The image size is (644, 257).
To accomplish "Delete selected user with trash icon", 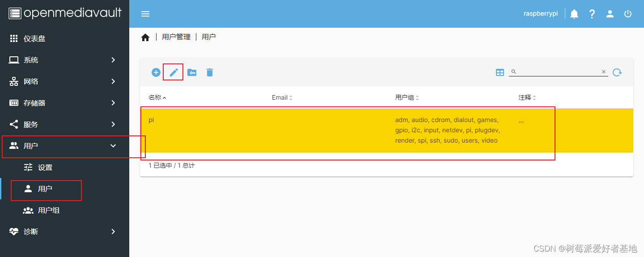I will [x=210, y=72].
